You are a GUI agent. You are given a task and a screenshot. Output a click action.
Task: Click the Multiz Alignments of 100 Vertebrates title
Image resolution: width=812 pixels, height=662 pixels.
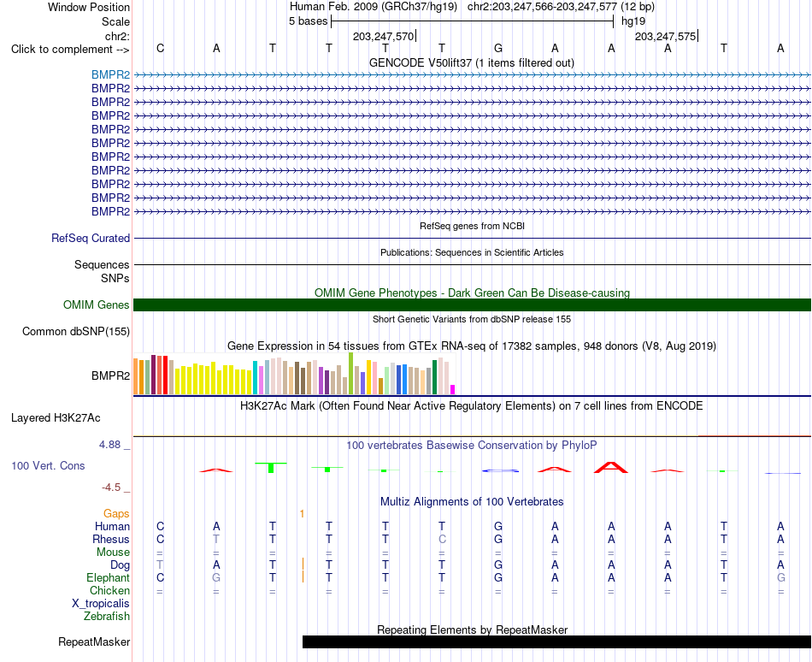pyautogui.click(x=472, y=501)
